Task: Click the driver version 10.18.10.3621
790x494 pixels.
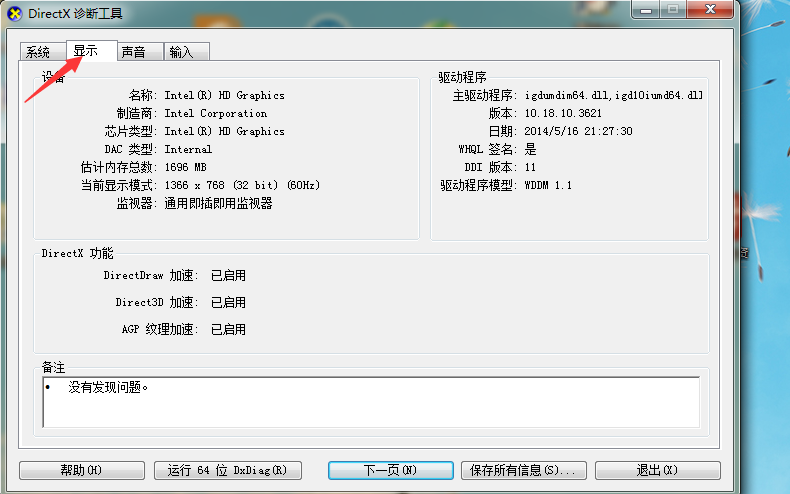Action: pos(563,113)
